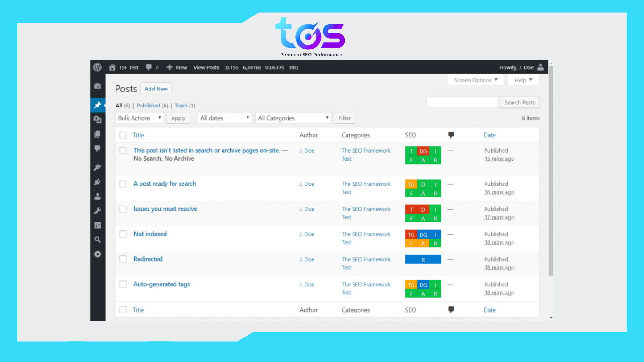The height and width of the screenshot is (362, 644).
Task: Open Plugins via the plug icon
Action: [x=98, y=182]
